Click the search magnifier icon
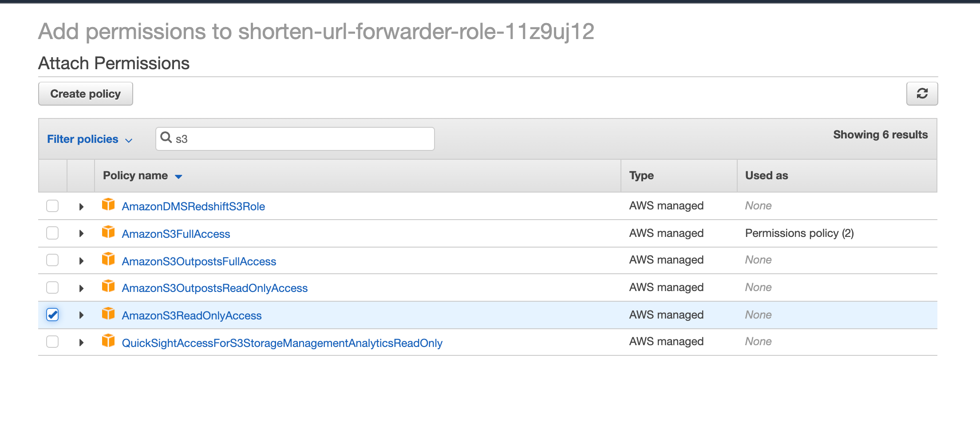 click(x=166, y=138)
